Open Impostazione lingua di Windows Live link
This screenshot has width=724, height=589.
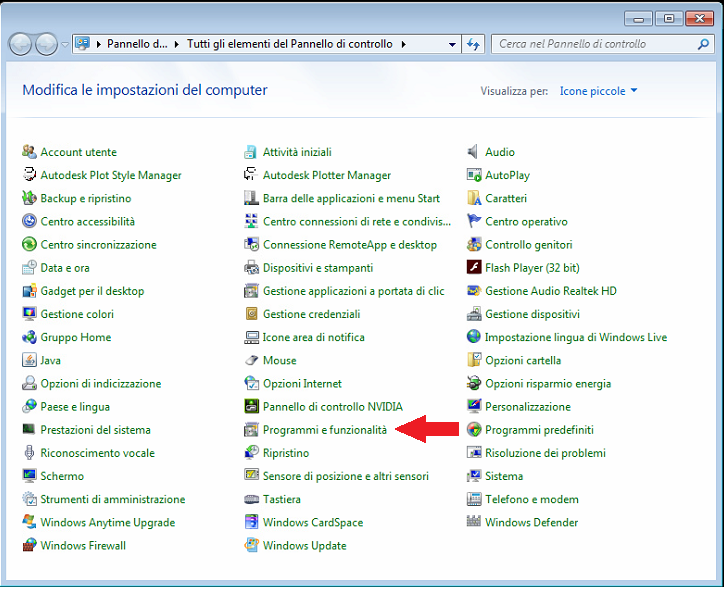coord(575,337)
